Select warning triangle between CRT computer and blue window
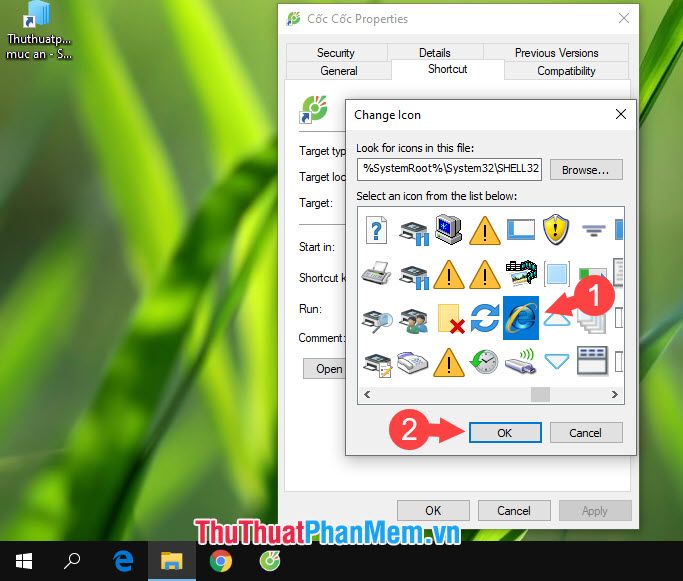The width and height of the screenshot is (683, 581). (x=485, y=231)
